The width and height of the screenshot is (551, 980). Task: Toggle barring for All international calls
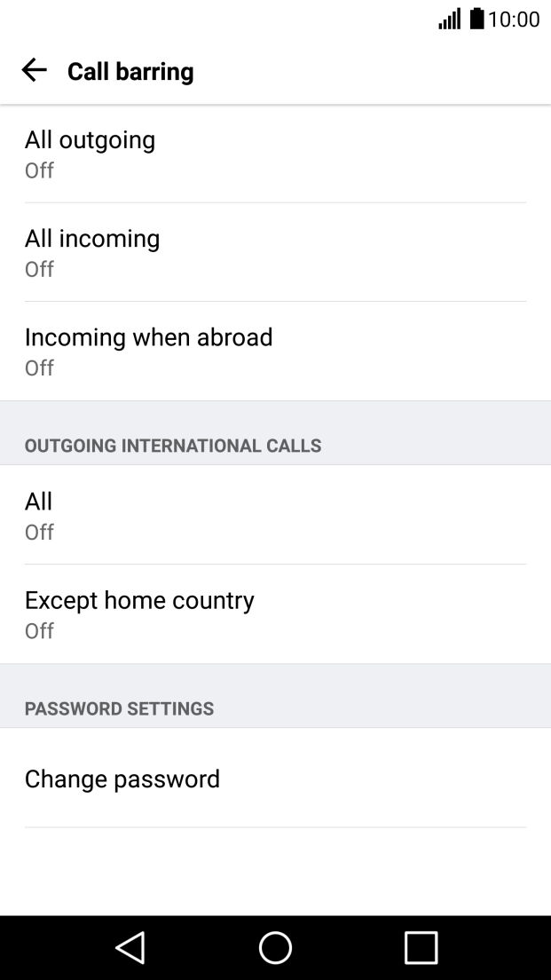tap(275, 515)
